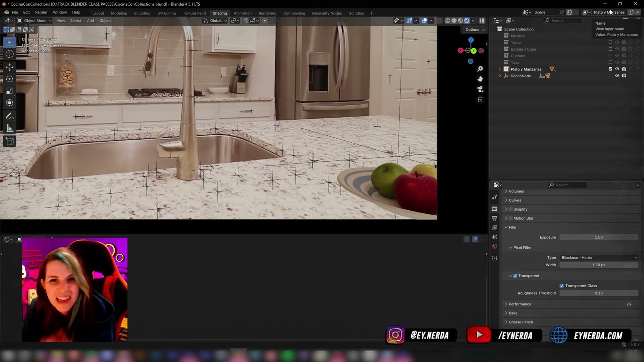The width and height of the screenshot is (644, 362).
Task: Open the viewport Options dropdown
Action: point(474,30)
